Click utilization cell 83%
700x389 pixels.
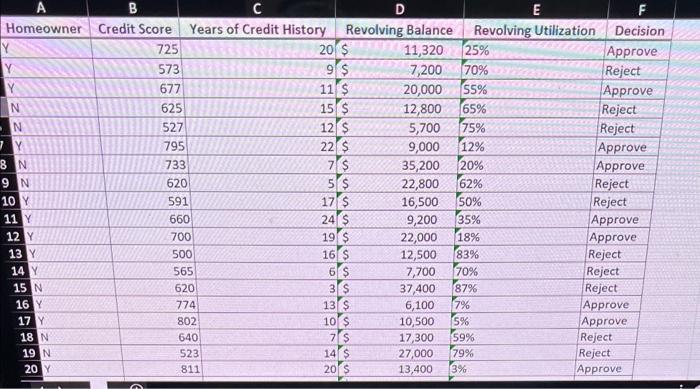click(x=521, y=254)
